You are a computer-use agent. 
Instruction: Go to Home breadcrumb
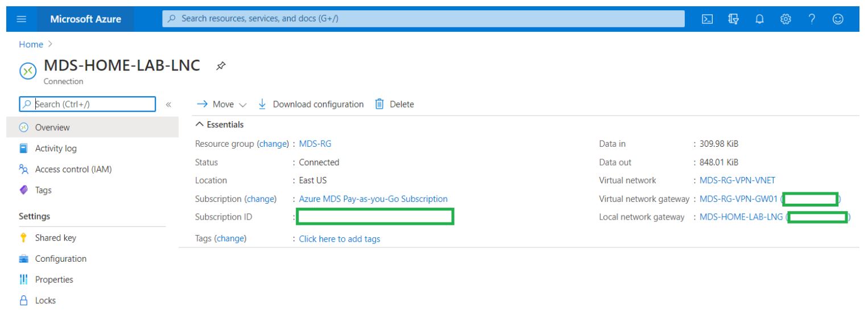click(x=31, y=44)
